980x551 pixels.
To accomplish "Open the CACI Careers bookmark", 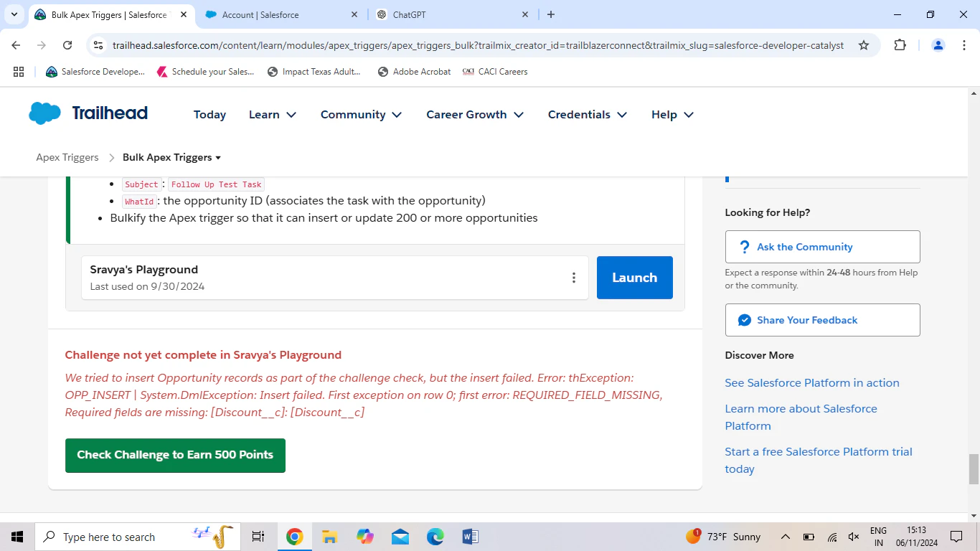I will point(495,72).
